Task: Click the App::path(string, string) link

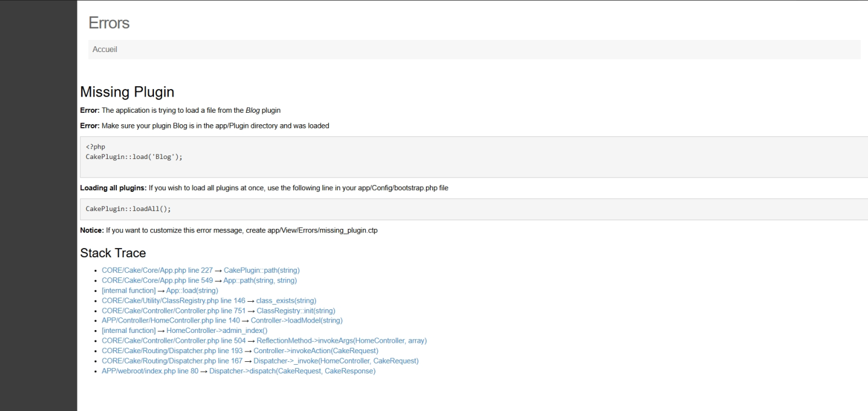Action: pyautogui.click(x=260, y=280)
